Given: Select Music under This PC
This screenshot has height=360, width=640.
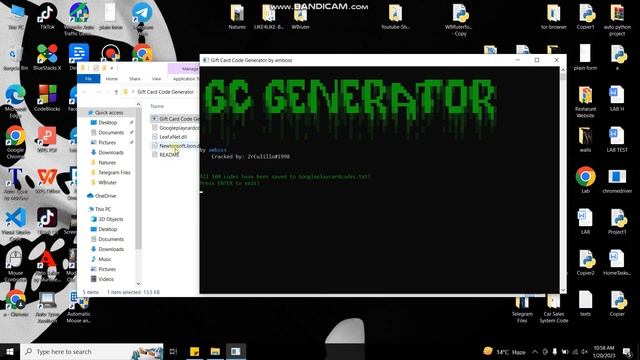Looking at the screenshot, I should (x=104, y=259).
